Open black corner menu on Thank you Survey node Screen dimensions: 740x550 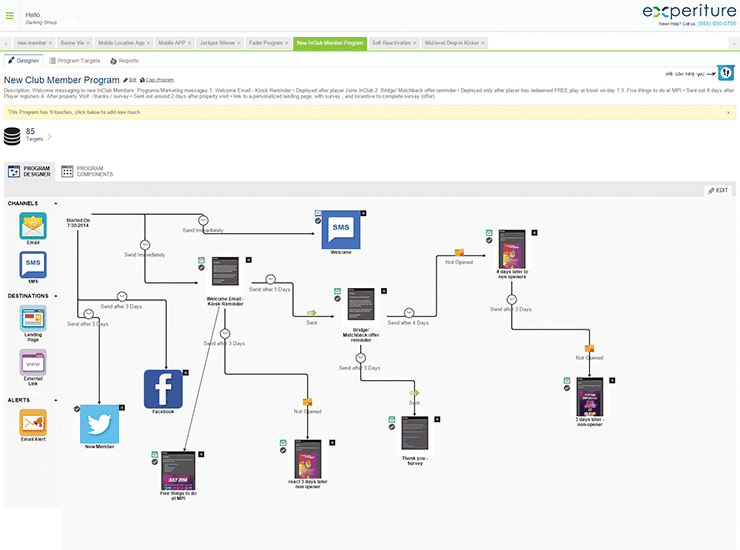coord(437,419)
